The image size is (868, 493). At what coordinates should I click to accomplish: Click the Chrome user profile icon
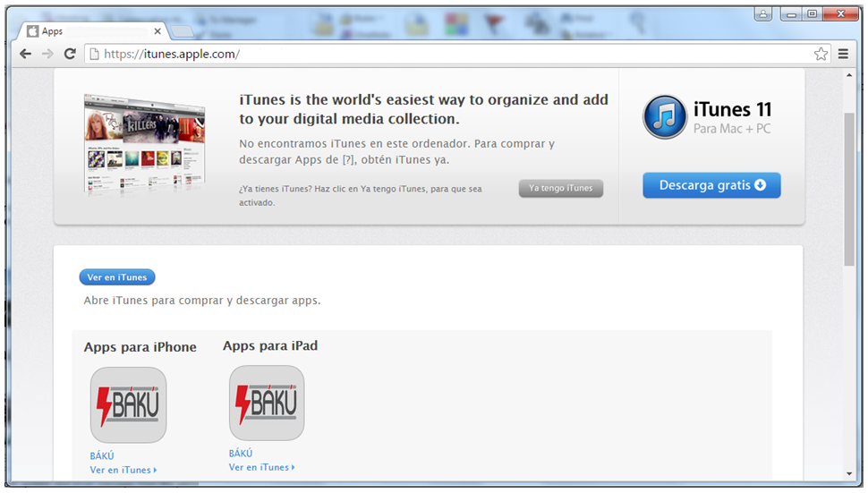762,13
